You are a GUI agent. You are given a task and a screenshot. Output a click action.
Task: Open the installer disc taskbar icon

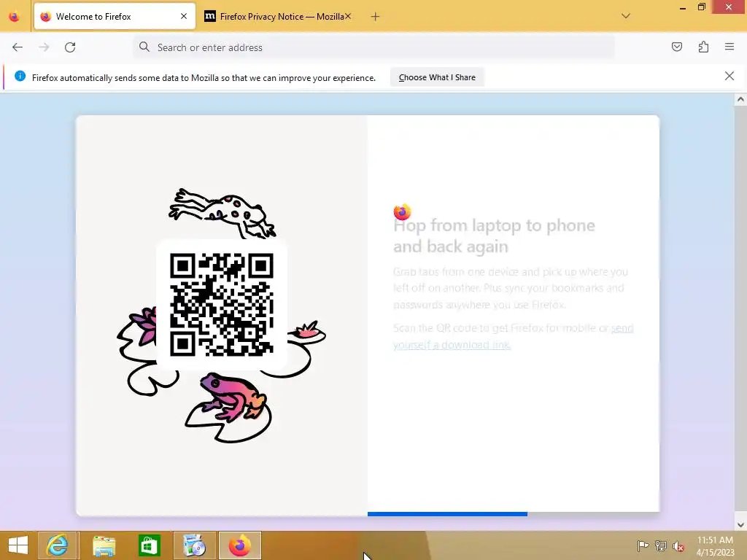point(194,545)
